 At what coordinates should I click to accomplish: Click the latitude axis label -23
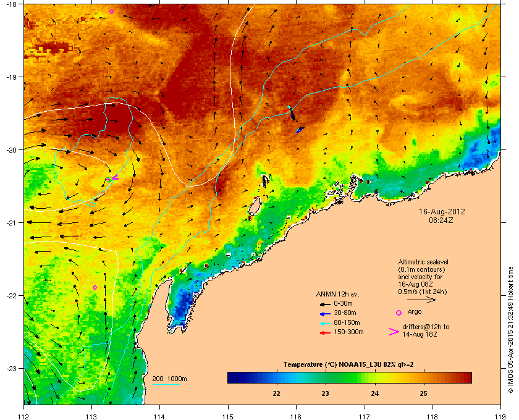click(x=11, y=368)
